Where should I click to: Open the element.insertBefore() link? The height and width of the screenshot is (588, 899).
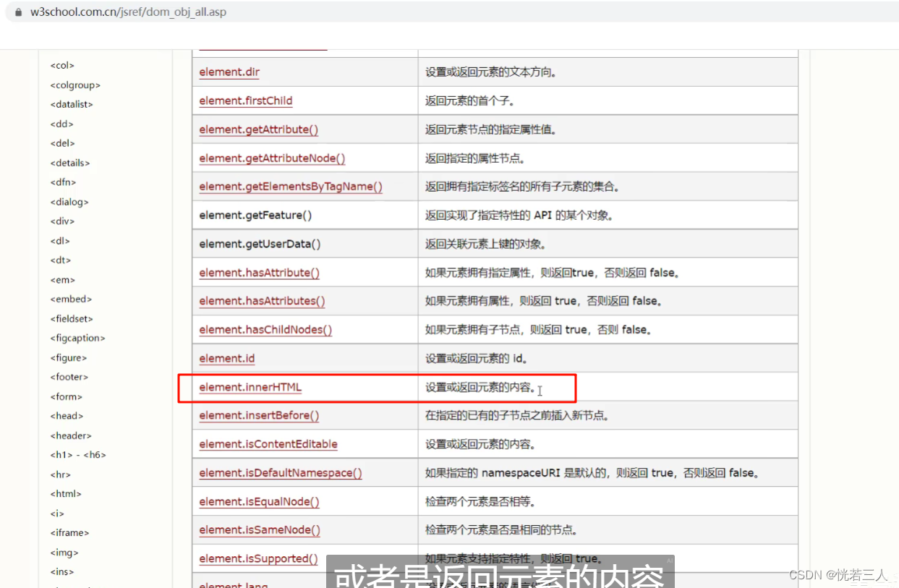click(x=259, y=415)
